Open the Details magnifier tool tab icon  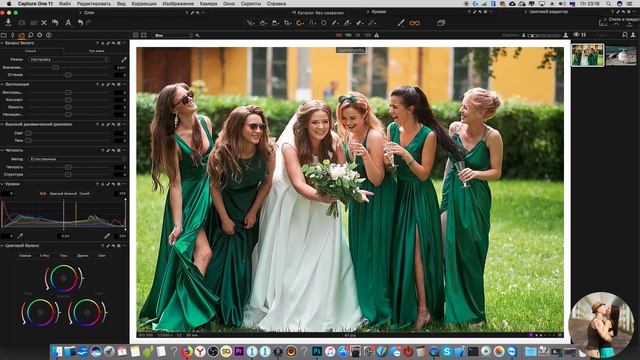pyautogui.click(x=31, y=35)
